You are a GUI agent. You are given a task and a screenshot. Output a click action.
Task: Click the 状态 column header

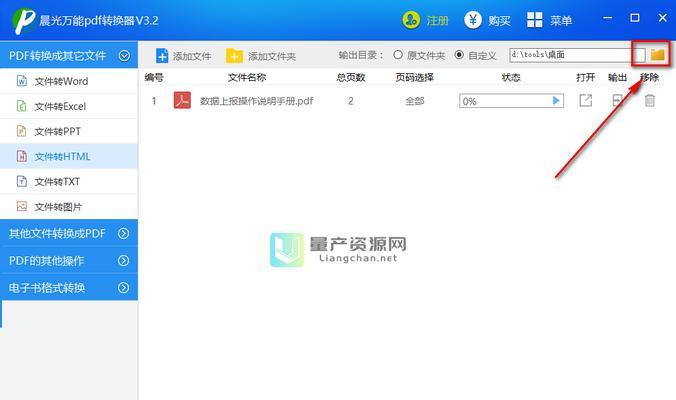coord(511,78)
